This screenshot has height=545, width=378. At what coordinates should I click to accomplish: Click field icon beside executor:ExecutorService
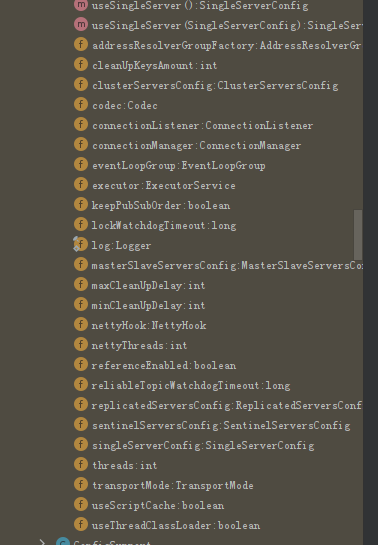81,185
